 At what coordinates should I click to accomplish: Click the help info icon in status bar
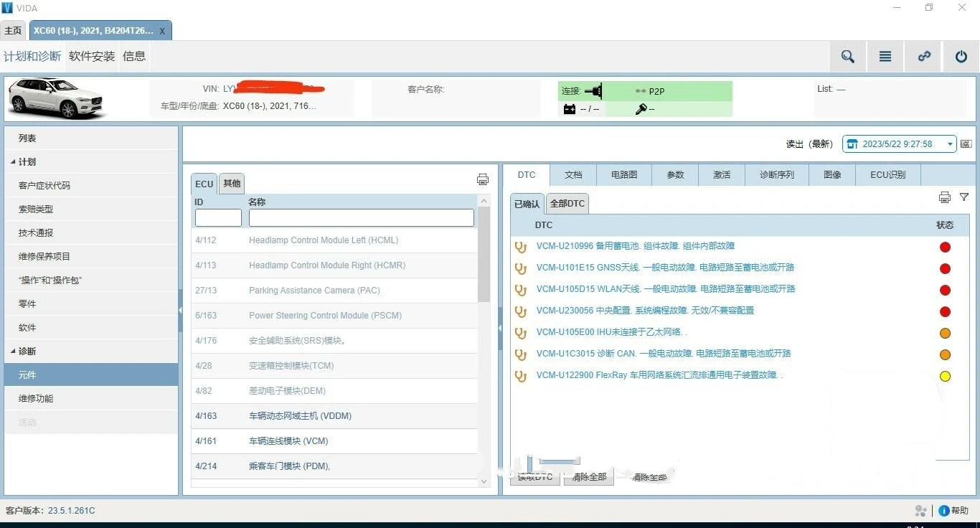[x=944, y=511]
